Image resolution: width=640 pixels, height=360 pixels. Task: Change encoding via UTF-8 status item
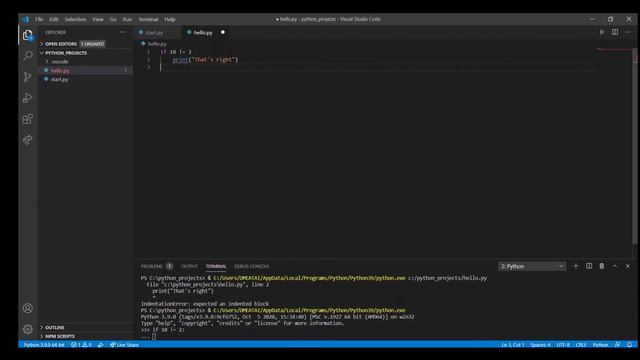pos(563,345)
